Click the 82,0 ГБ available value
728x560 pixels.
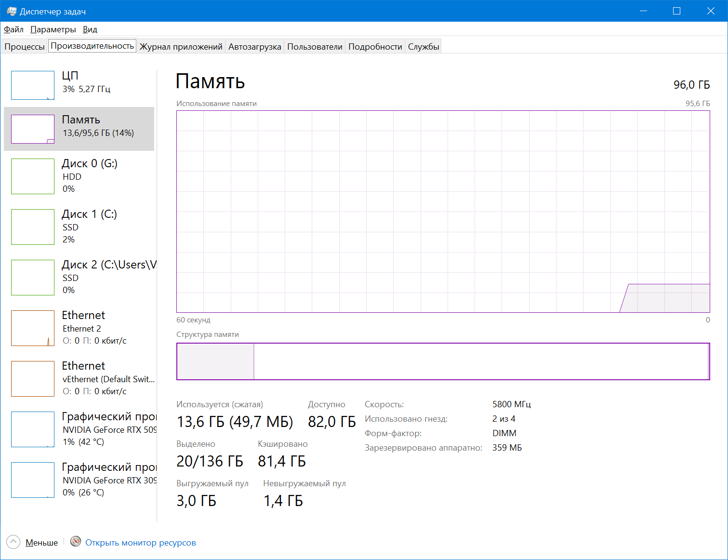click(332, 422)
